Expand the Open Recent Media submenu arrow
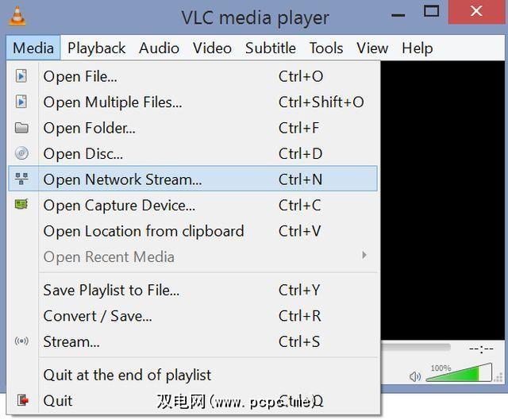The height and width of the screenshot is (420, 508). tap(364, 256)
